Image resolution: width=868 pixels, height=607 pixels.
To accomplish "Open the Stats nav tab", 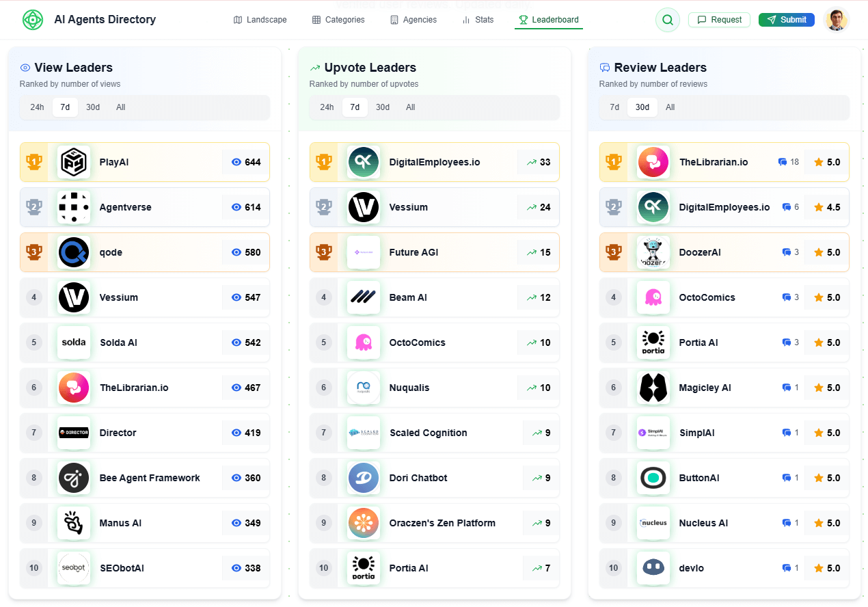I will pyautogui.click(x=478, y=20).
